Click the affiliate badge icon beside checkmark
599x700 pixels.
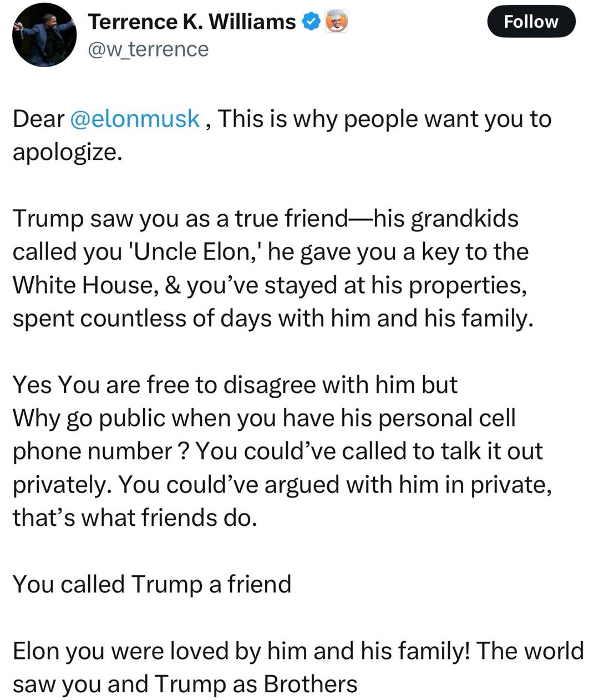pos(336,22)
